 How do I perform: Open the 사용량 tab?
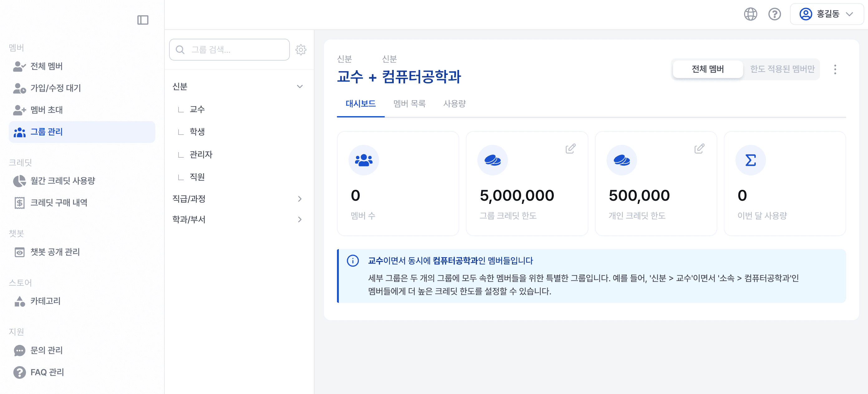click(454, 104)
